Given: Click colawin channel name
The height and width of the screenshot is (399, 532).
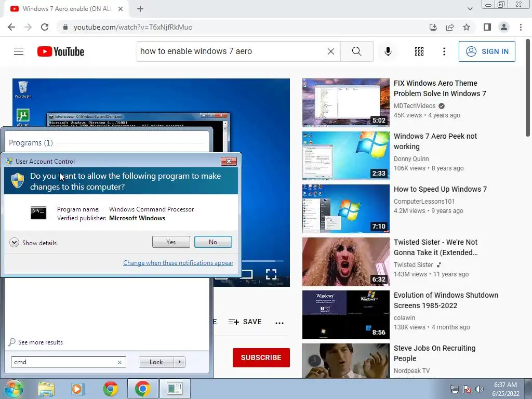Looking at the screenshot, I should point(404,318).
